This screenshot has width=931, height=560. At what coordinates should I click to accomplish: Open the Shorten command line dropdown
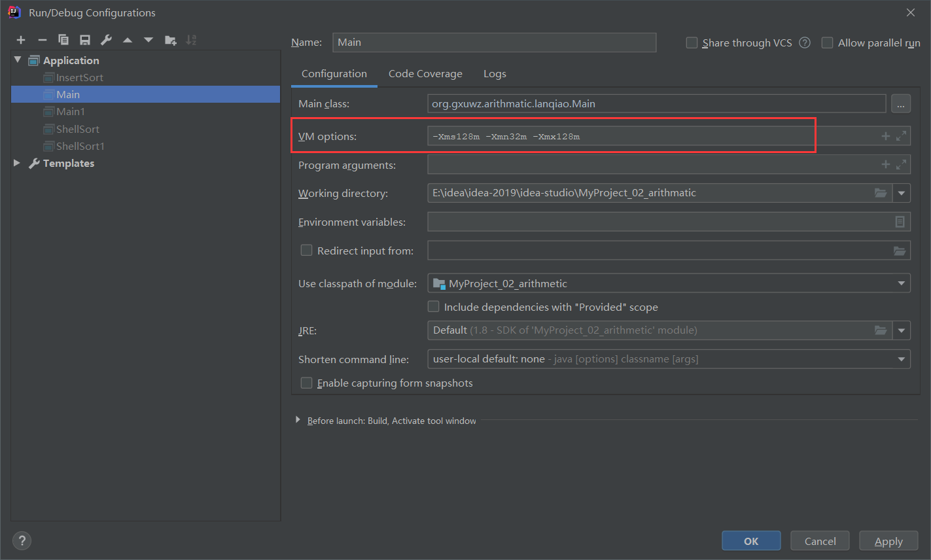(x=901, y=359)
